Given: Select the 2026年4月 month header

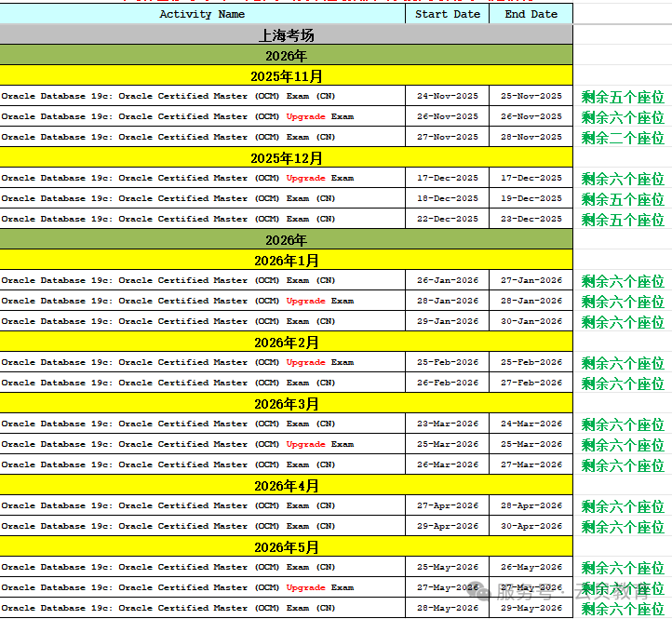Looking at the screenshot, I should click(x=287, y=486).
